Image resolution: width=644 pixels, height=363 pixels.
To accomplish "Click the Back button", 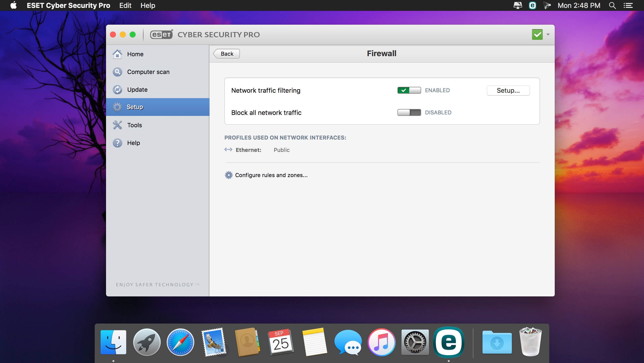I will (x=226, y=54).
